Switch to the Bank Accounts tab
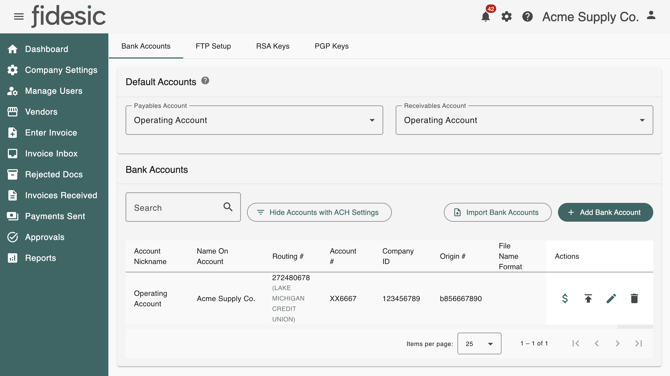The height and width of the screenshot is (376, 670). click(146, 46)
